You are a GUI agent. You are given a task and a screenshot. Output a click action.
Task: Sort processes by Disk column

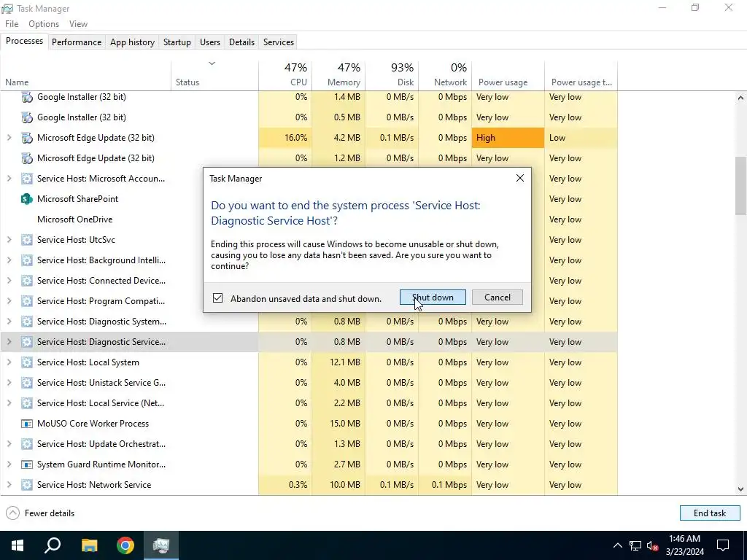coord(392,75)
